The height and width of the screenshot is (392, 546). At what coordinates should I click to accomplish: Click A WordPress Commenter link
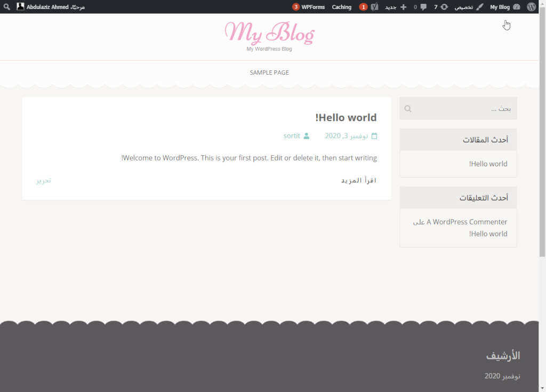point(467,222)
